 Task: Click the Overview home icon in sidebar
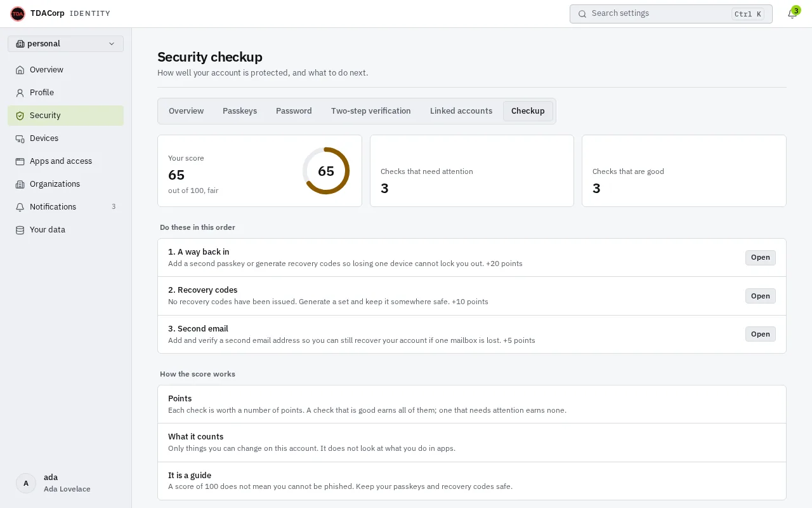(20, 70)
